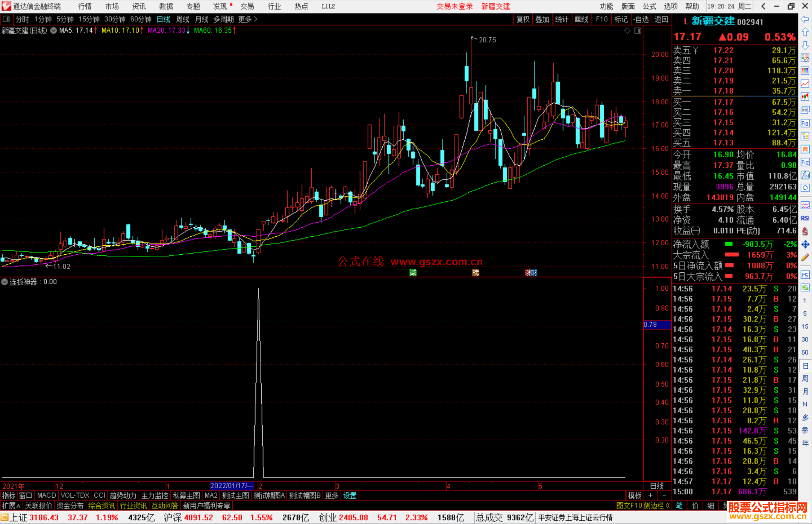This screenshot has width=812, height=524.
Task: Open the 资讯 menu
Action: (x=139, y=6)
